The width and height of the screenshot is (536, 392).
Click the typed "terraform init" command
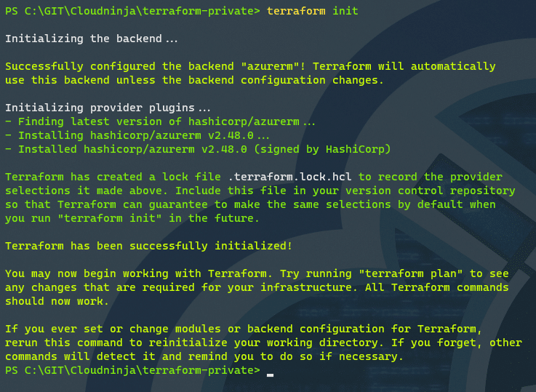(313, 11)
